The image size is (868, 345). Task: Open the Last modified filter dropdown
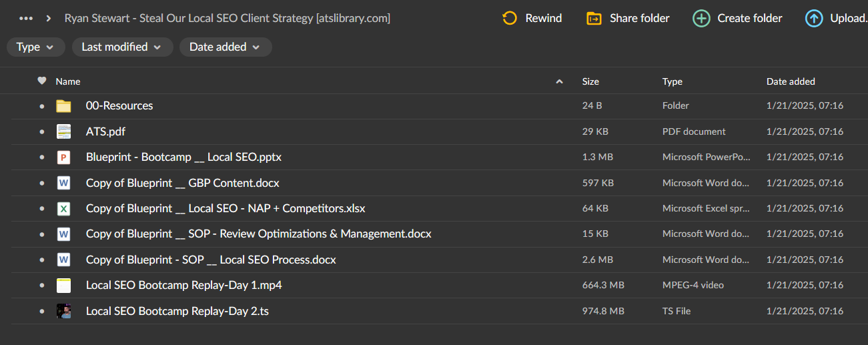tap(121, 47)
